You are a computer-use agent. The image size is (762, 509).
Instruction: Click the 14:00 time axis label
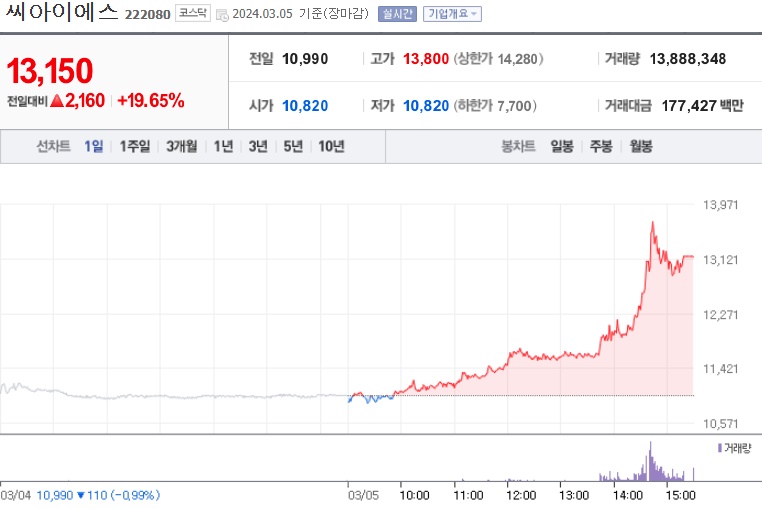[x=627, y=495]
